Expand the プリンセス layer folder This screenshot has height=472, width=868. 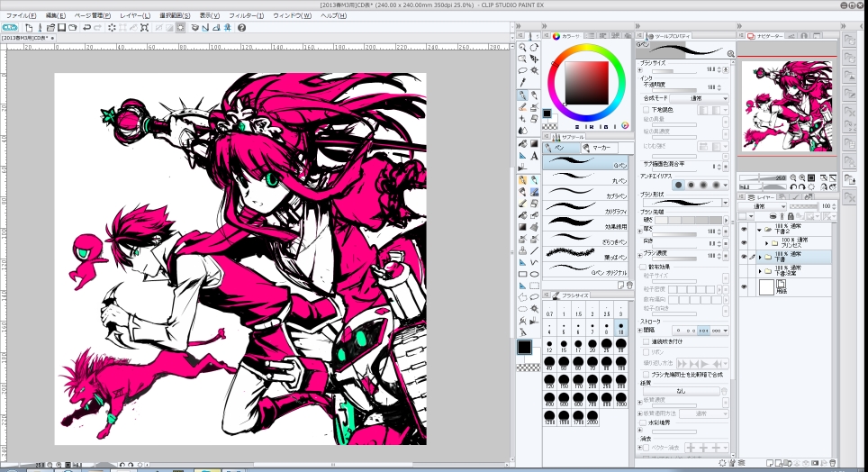[x=767, y=243]
